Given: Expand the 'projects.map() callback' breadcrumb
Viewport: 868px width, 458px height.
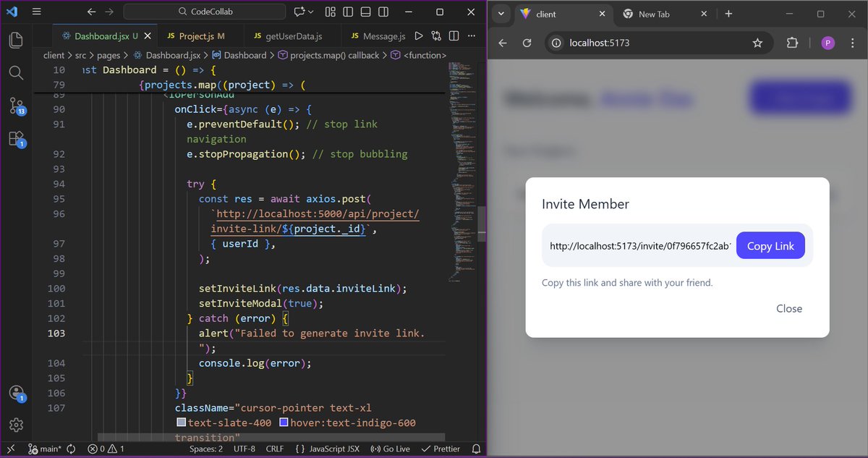Looking at the screenshot, I should [x=329, y=55].
